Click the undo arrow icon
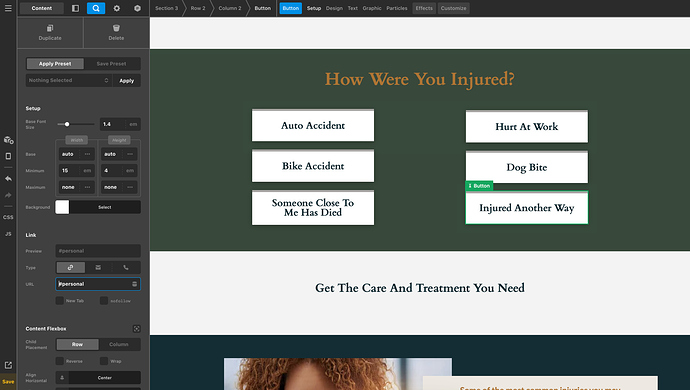This screenshot has width=690, height=390. (8, 179)
